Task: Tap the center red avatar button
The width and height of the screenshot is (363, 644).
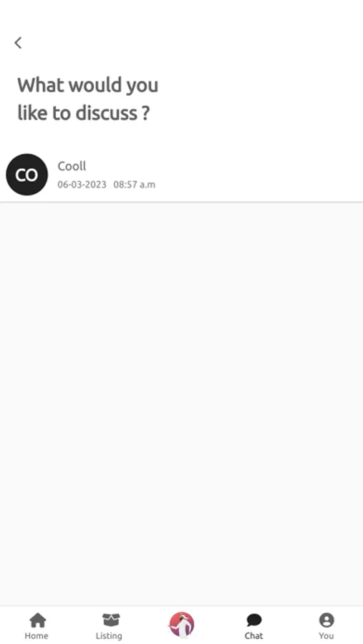Action: 181,625
